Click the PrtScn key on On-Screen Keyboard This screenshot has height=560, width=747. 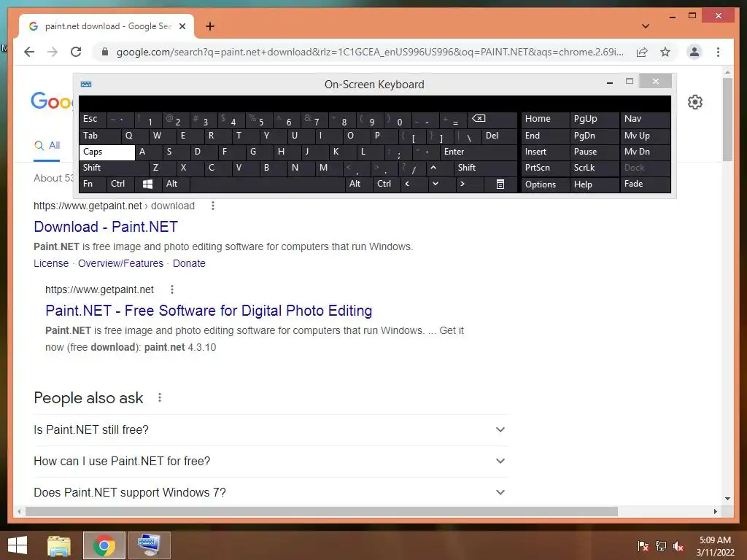point(545,168)
